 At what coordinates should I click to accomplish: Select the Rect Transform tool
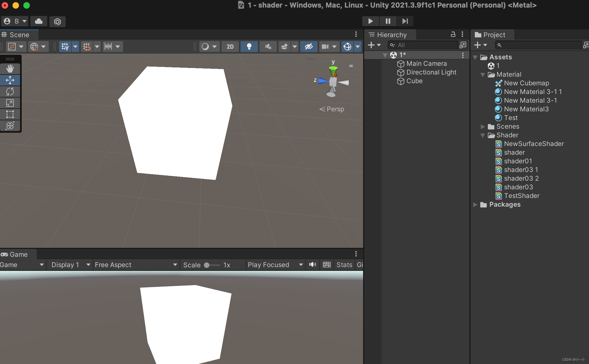[x=10, y=114]
